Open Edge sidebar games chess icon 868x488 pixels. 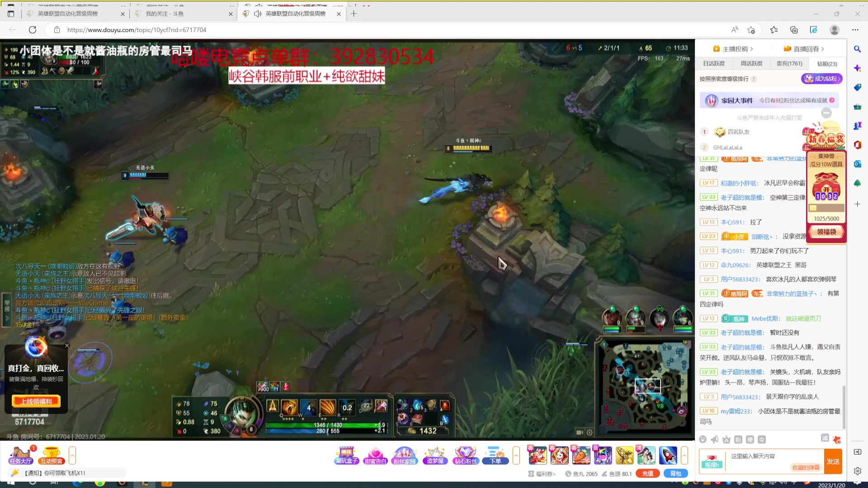(x=857, y=126)
